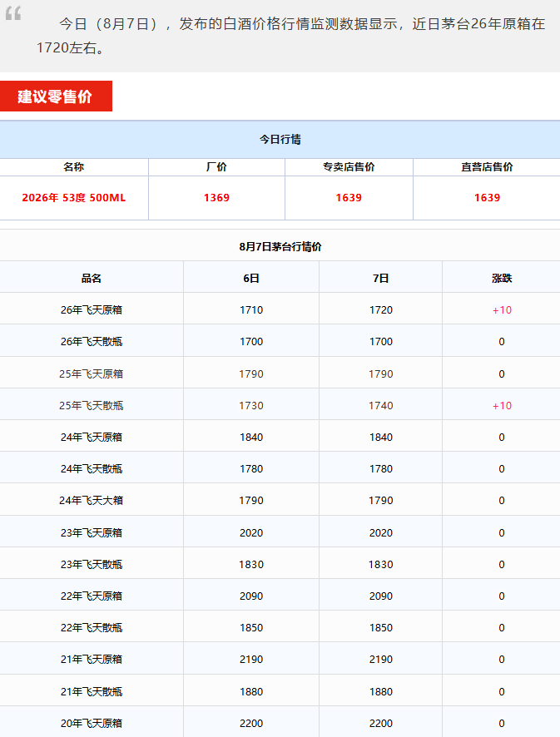Click the 7日 price for 23年飞天散瓶
The height and width of the screenshot is (737, 560).
(381, 565)
